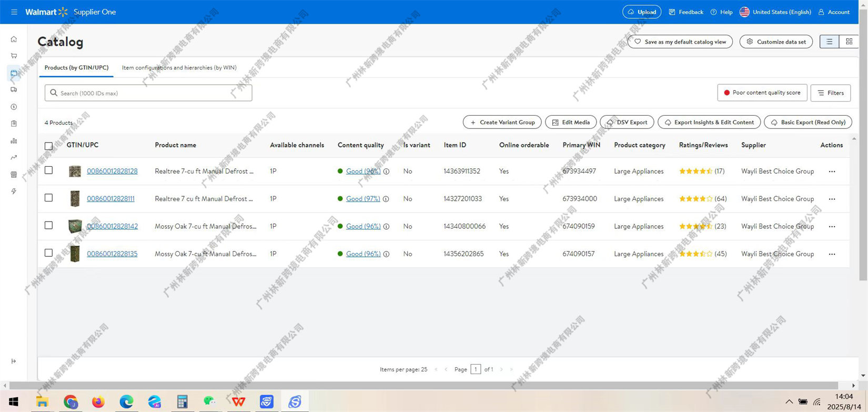This screenshot has height=412, width=868.
Task: Change the Items per page setting
Action: (403, 369)
